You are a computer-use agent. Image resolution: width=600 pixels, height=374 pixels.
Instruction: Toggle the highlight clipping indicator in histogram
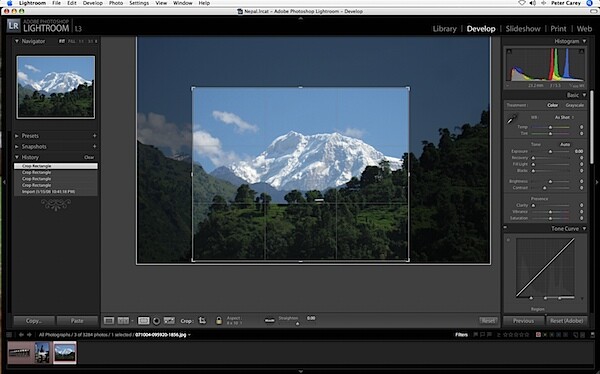pos(582,51)
